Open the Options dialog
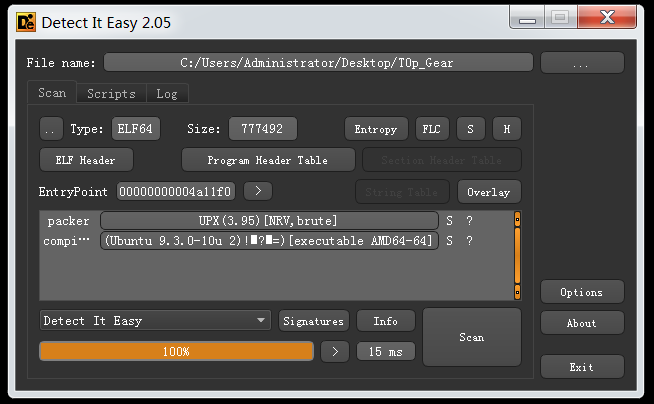 pyautogui.click(x=582, y=292)
